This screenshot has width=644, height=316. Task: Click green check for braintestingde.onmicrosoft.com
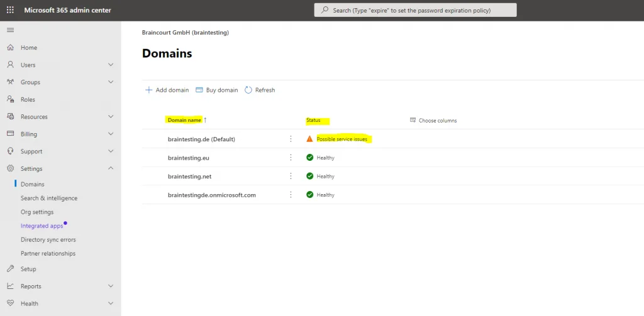point(309,195)
